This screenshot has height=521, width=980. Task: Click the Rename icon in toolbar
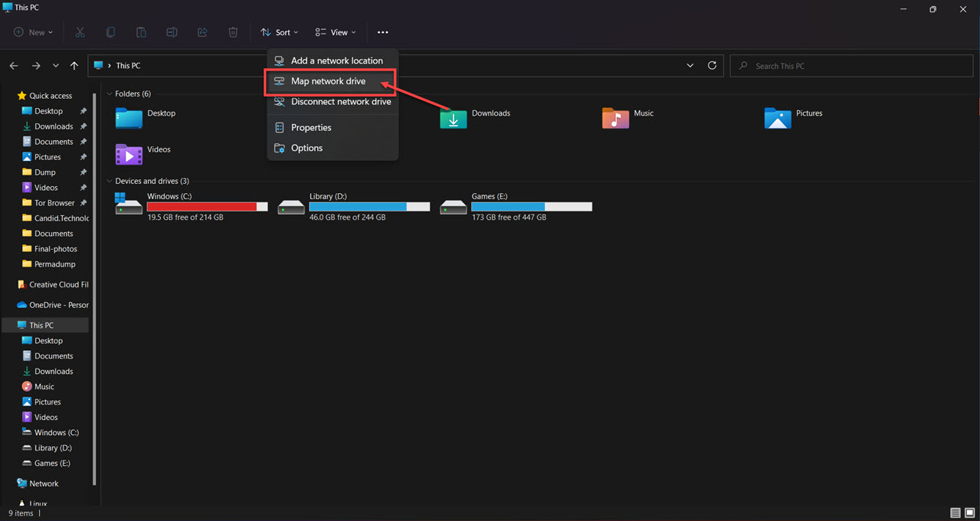pyautogui.click(x=172, y=32)
